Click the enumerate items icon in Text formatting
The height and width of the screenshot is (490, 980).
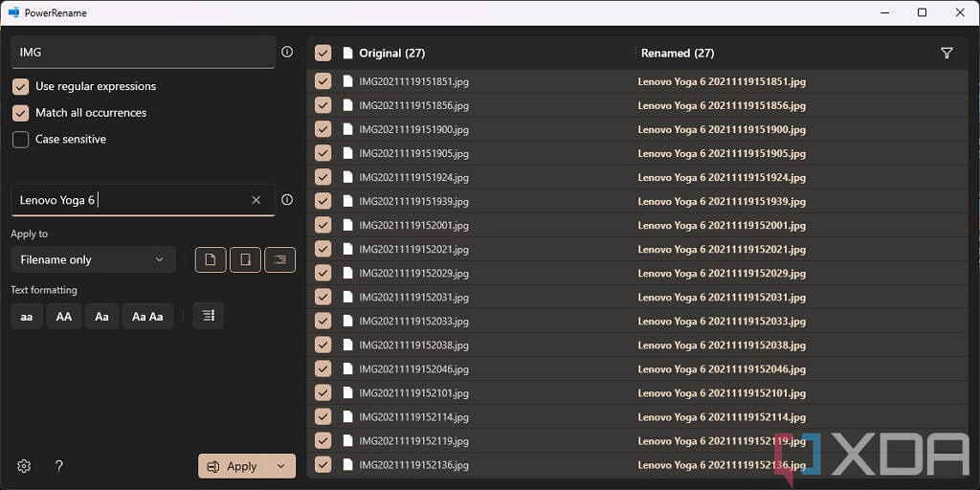point(208,316)
